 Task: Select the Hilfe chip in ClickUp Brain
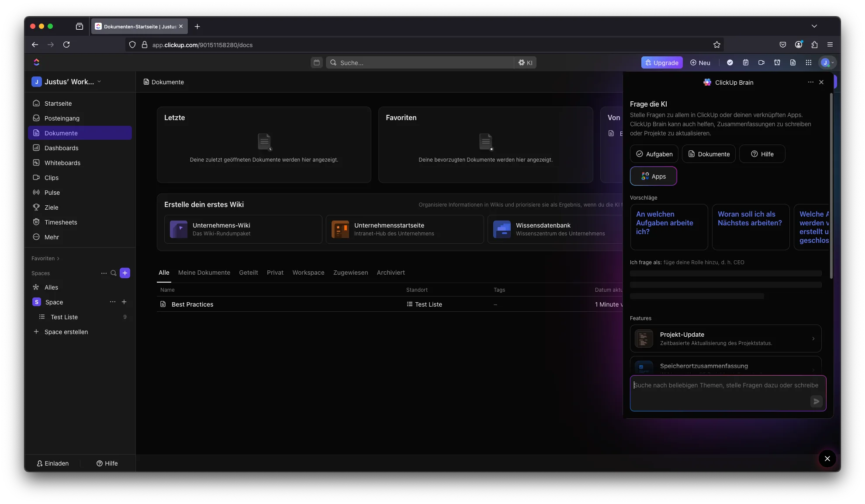point(762,154)
